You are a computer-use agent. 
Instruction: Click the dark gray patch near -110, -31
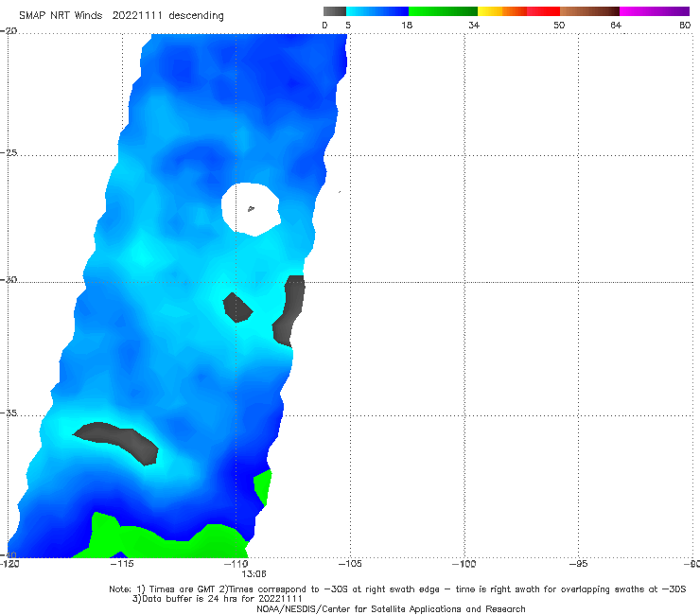pos(237,307)
